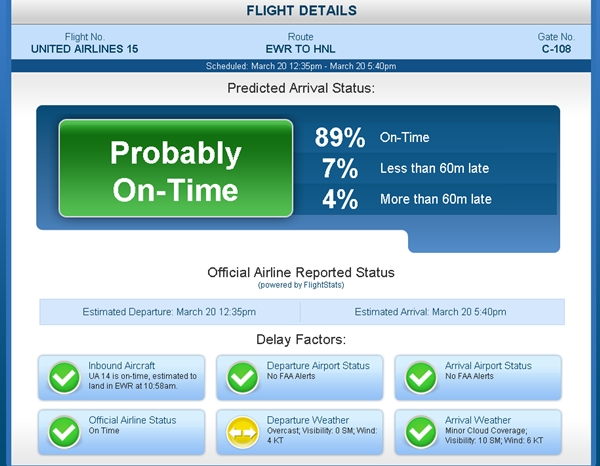Click the Arrival Weather green checkmark icon
Image resolution: width=600 pixels, height=466 pixels.
coord(420,432)
